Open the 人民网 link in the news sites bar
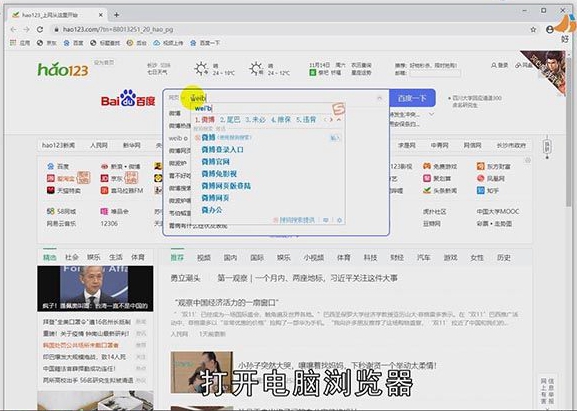This screenshot has height=411, width=577. click(x=99, y=146)
